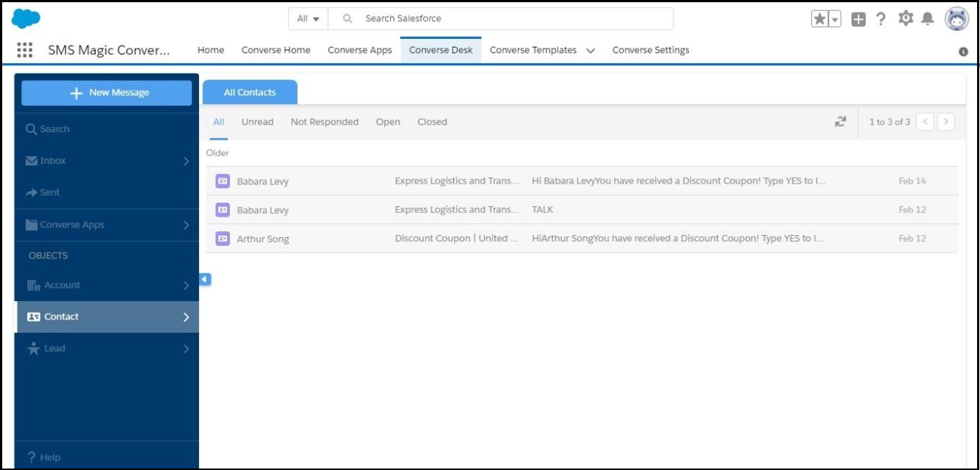Click the sidebar Search item

click(107, 129)
